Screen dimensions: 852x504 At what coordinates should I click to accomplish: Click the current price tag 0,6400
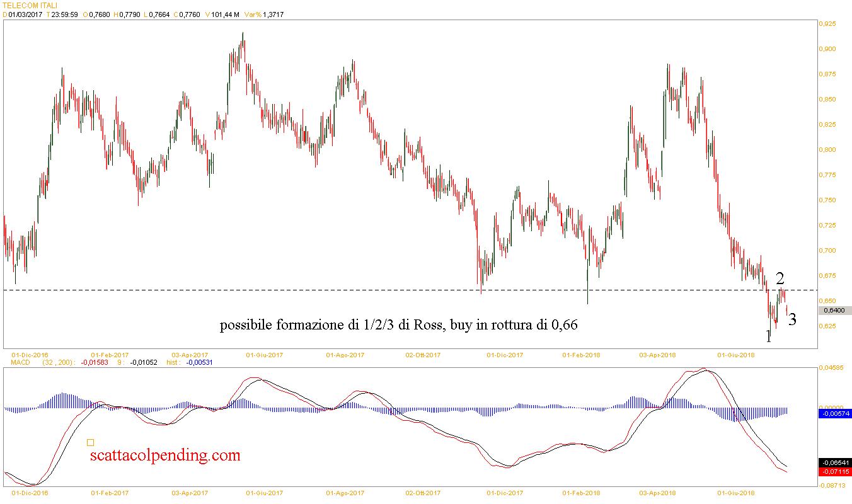click(x=834, y=311)
